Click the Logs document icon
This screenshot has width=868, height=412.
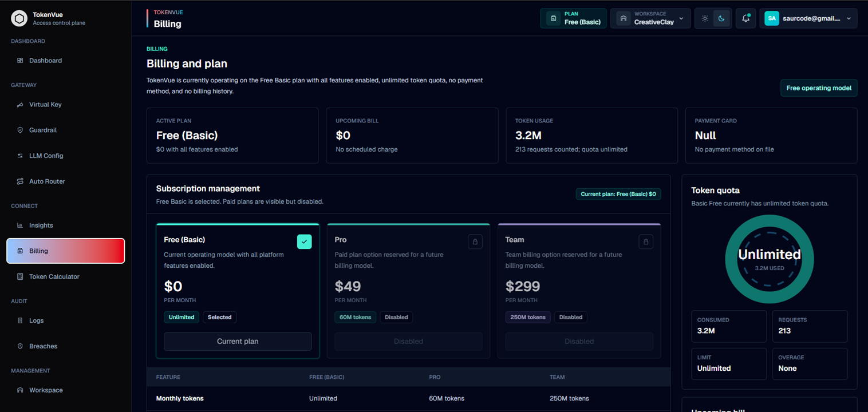coord(20,321)
